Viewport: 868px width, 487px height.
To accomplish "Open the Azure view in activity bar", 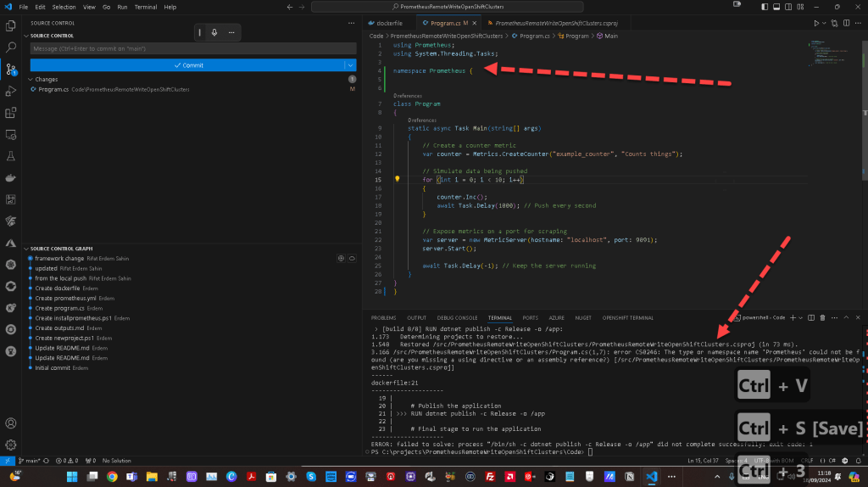I will pos(10,243).
